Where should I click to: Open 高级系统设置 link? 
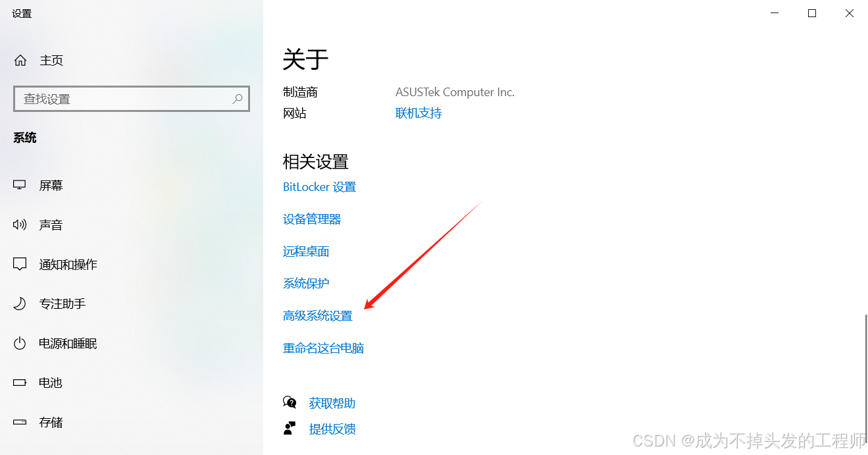(318, 316)
